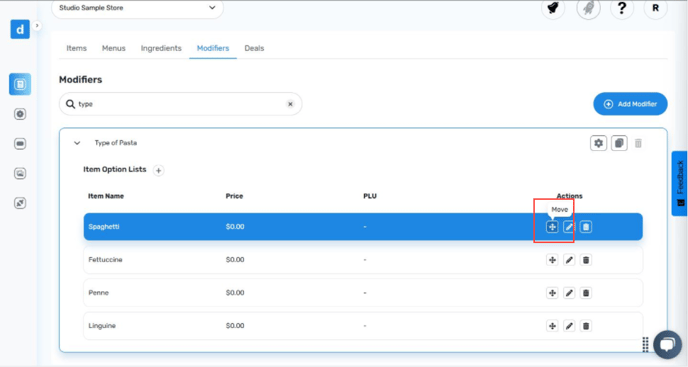This screenshot has height=367, width=688.
Task: Delete the Spaghetti item with trash icon
Action: [586, 227]
